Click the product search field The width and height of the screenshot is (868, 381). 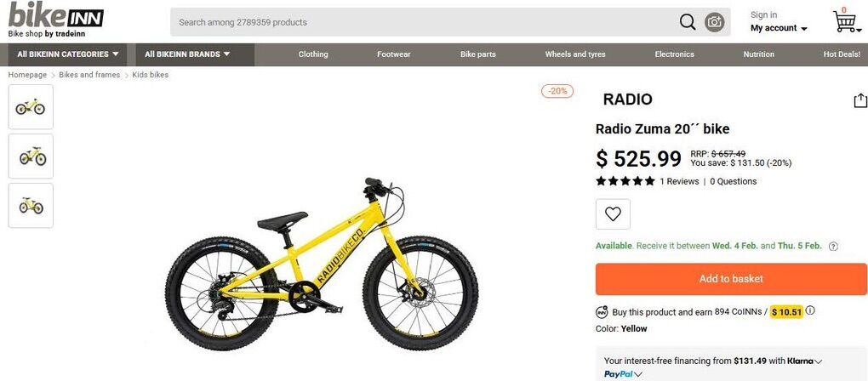tap(424, 22)
